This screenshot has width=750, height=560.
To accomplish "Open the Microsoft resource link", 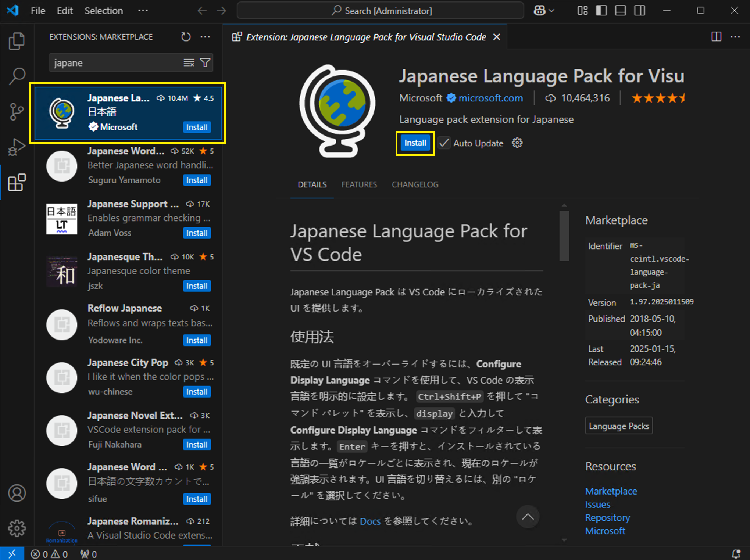I will tap(605, 531).
